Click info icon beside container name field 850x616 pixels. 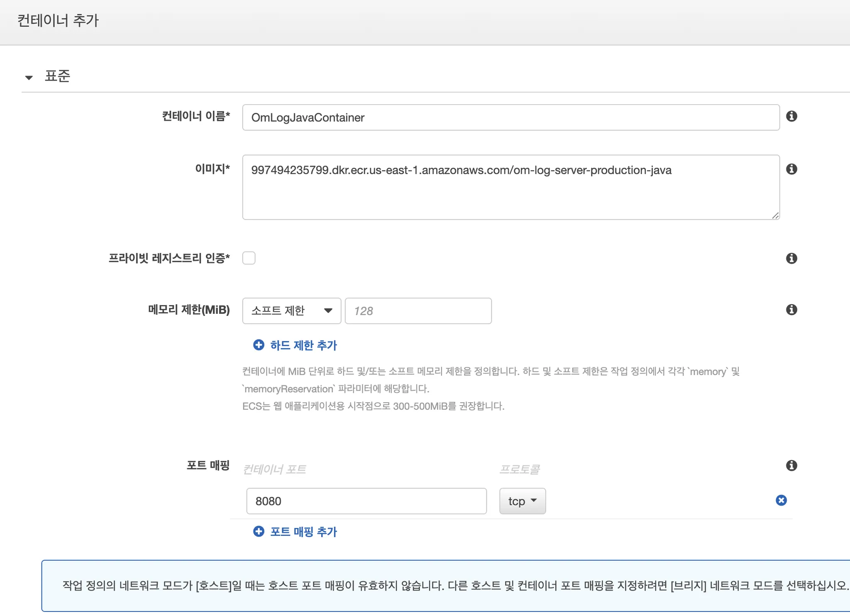click(791, 116)
